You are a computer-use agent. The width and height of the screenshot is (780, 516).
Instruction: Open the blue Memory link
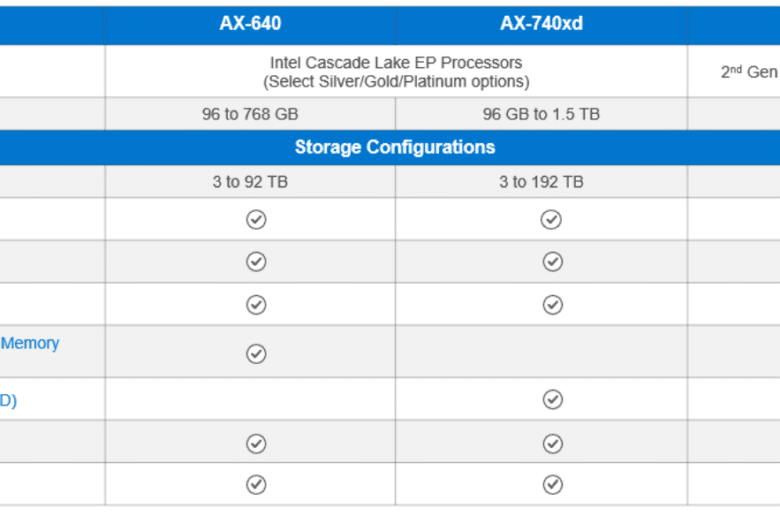[x=30, y=343]
